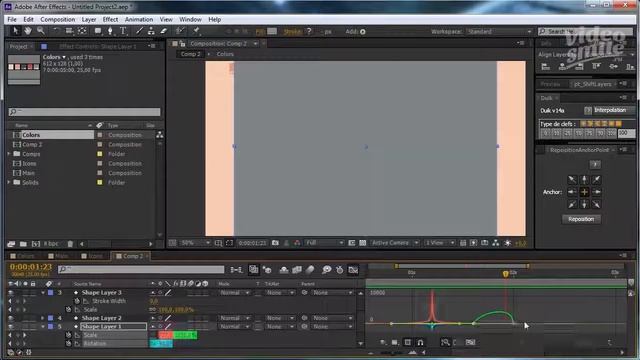Expand the Comps folder
The width and height of the screenshot is (640, 360).
point(9,154)
